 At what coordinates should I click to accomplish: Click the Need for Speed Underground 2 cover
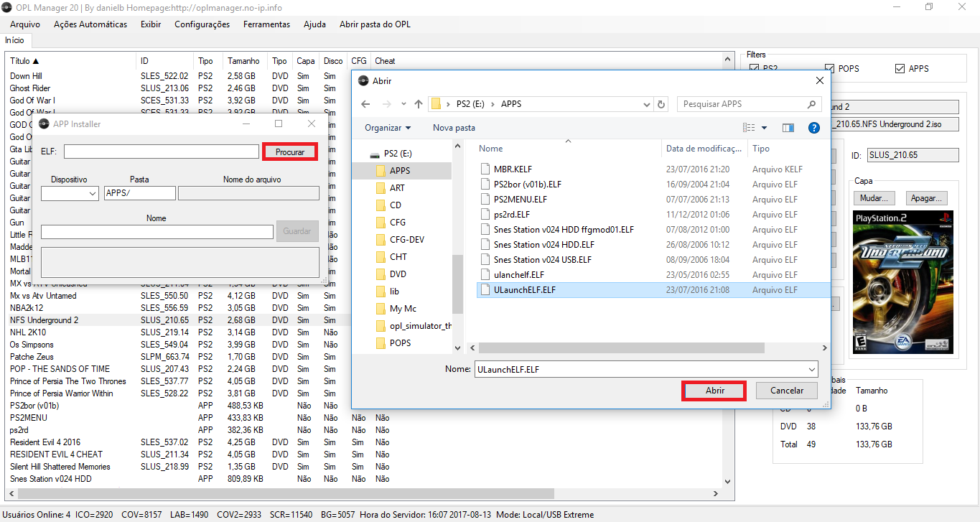[903, 282]
